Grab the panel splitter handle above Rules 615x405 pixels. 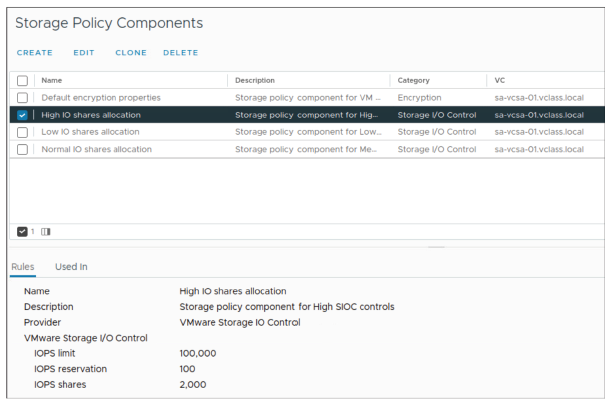(437, 247)
